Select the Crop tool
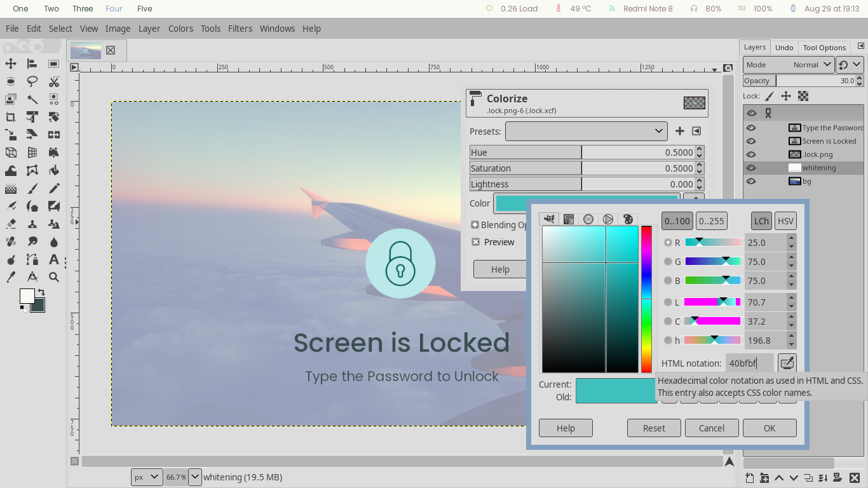Screen dimensions: 868x488 click(11, 117)
